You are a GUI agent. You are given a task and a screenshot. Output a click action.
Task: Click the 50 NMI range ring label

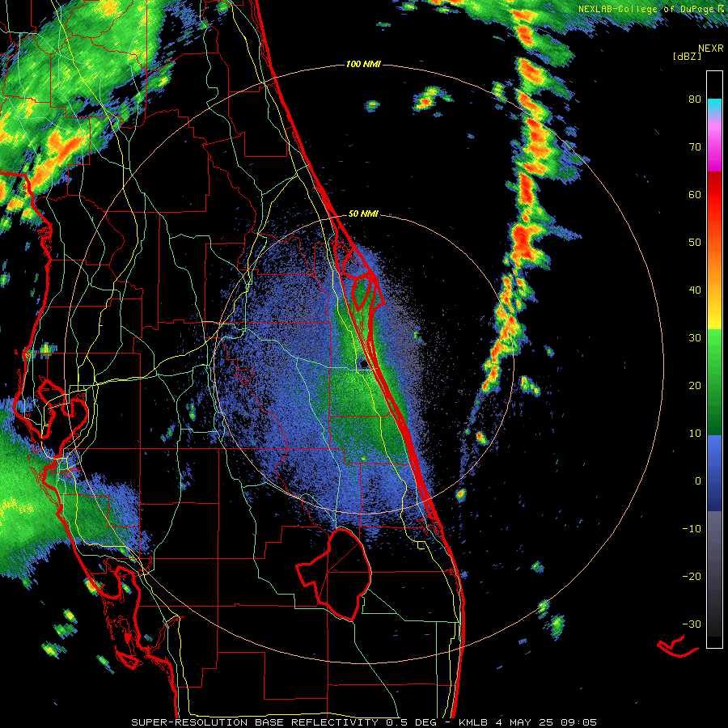pyautogui.click(x=363, y=214)
